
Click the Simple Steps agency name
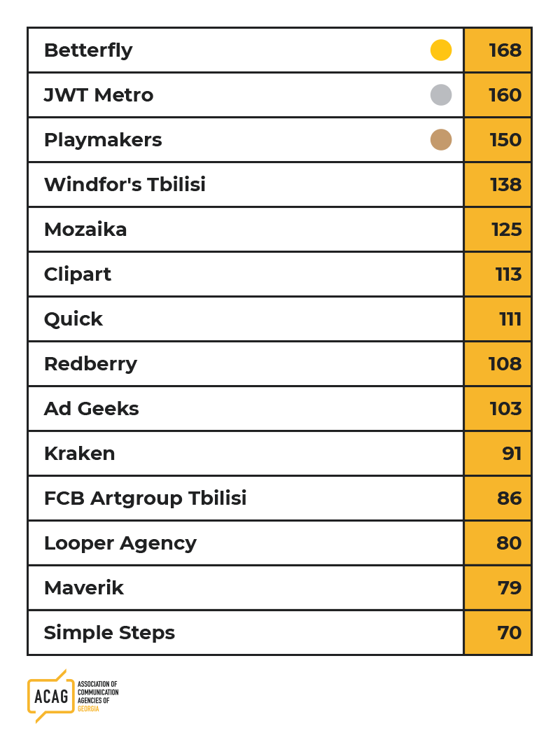(109, 634)
